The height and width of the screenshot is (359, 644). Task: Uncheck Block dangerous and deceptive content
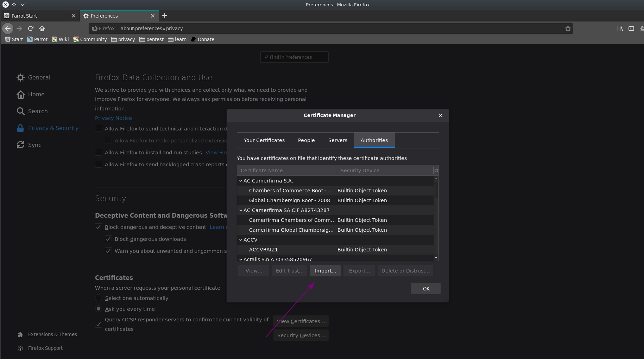point(99,227)
